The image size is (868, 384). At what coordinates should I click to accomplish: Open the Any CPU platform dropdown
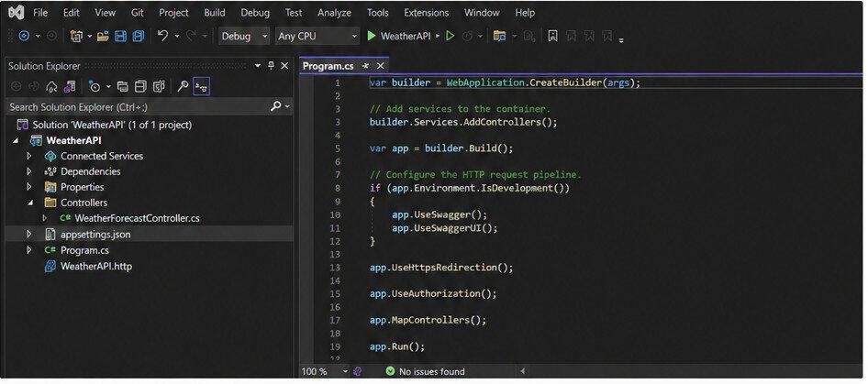[317, 36]
